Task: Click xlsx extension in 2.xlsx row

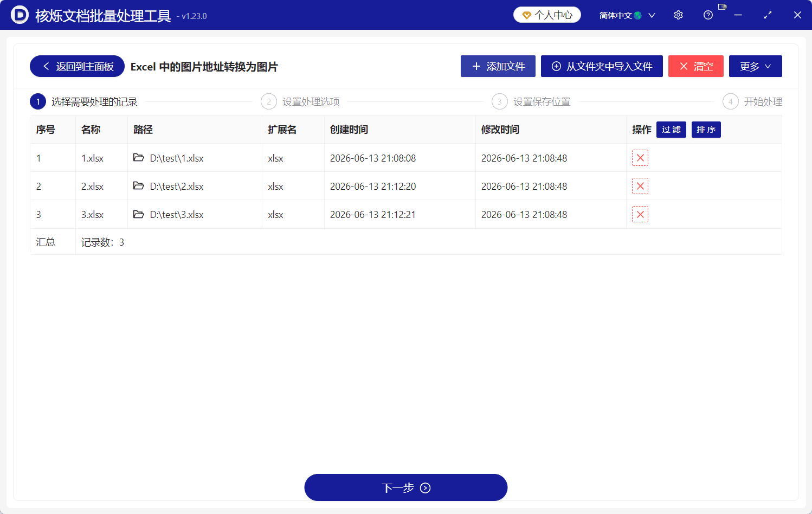Action: click(x=275, y=187)
